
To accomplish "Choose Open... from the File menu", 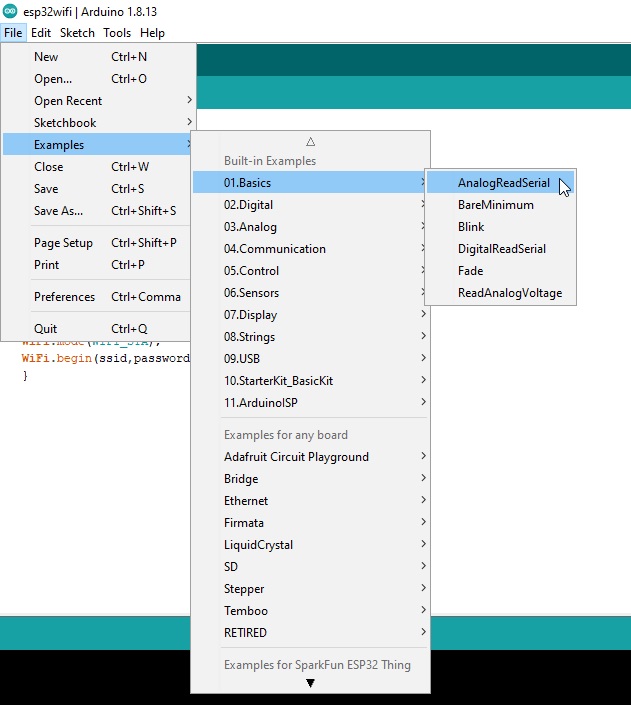I will [98, 79].
